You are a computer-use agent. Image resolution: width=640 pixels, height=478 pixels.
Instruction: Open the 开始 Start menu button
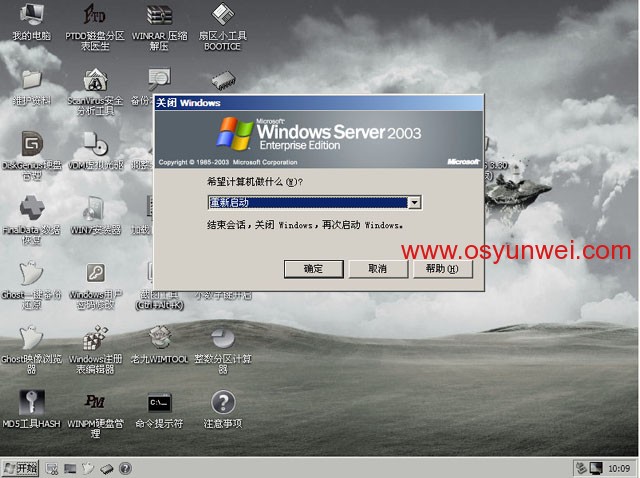click(20, 468)
